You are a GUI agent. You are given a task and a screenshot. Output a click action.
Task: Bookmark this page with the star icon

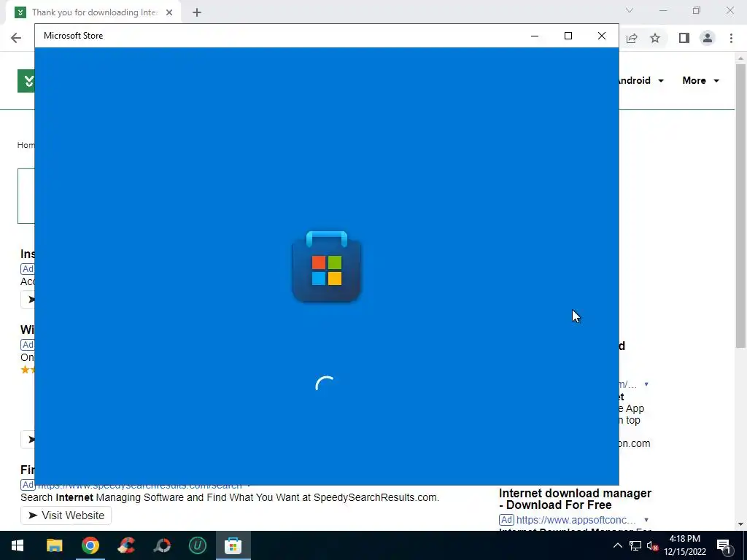point(655,38)
